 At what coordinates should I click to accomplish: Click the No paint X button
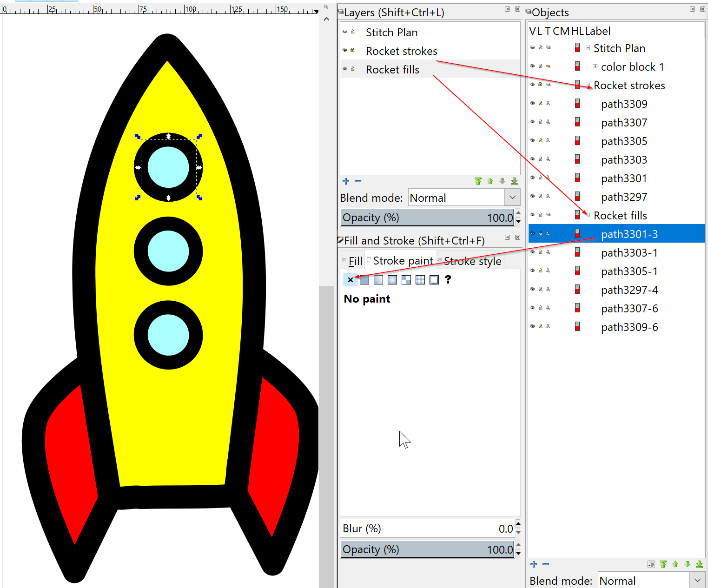coord(351,280)
